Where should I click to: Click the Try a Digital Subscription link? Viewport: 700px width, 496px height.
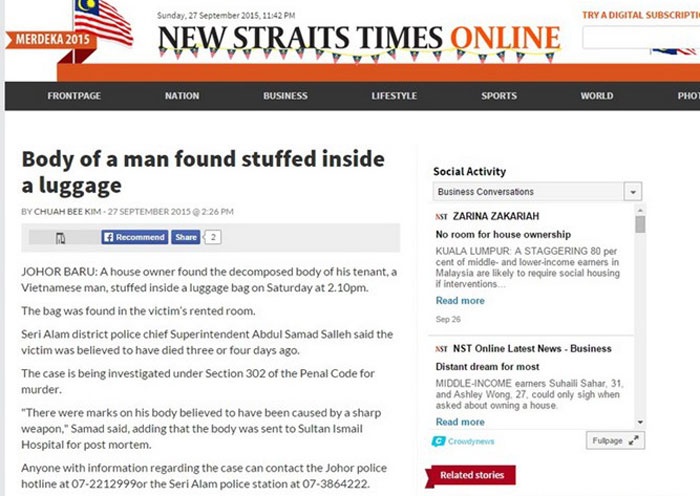640,15
